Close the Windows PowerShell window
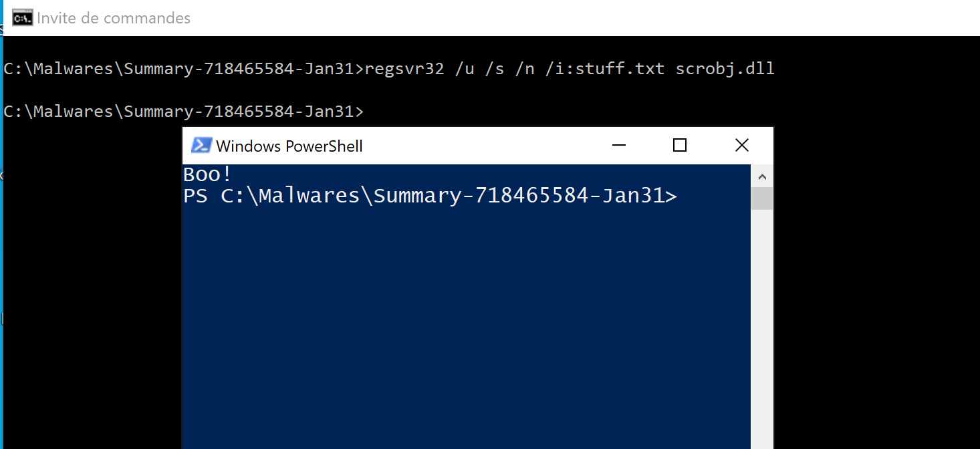The width and height of the screenshot is (980, 449). tap(742, 145)
